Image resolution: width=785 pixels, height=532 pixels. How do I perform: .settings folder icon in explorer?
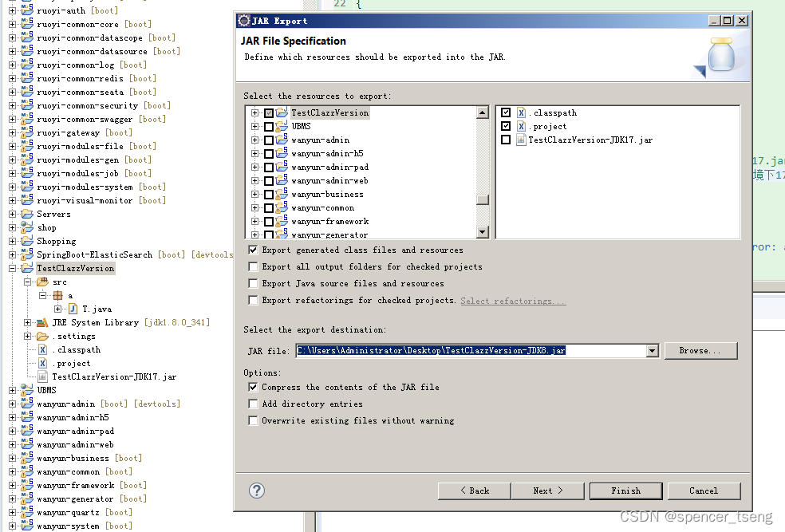pos(42,336)
